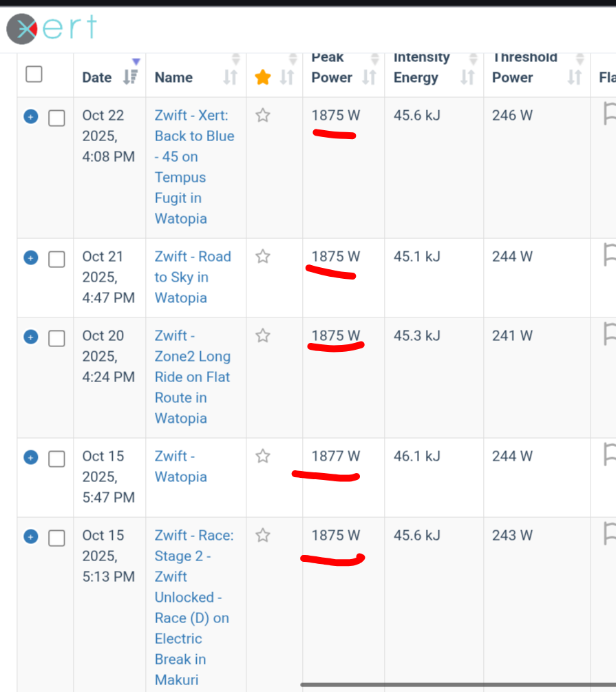
Task: Select the Oct 20 Zone2 Long Ride checkbox
Action: (x=56, y=339)
